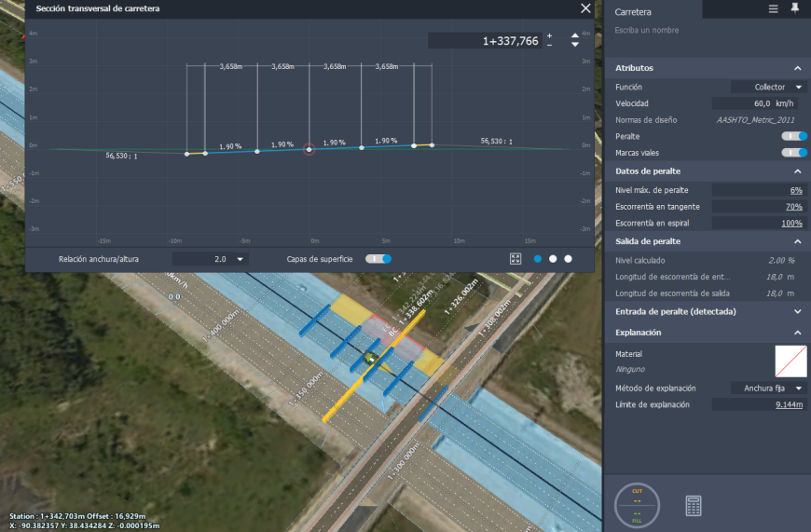811x532 pixels.
Task: Toggle the Peralte switch
Action: 794,136
